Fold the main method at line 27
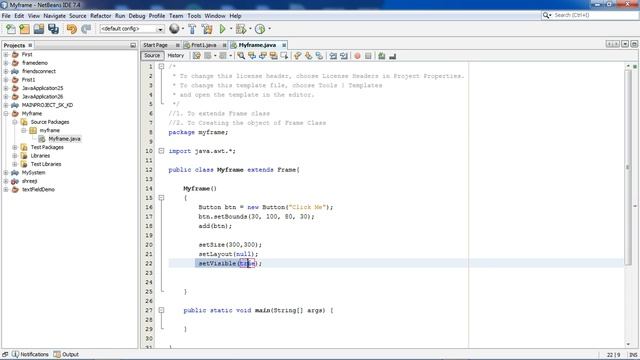 click(x=161, y=310)
